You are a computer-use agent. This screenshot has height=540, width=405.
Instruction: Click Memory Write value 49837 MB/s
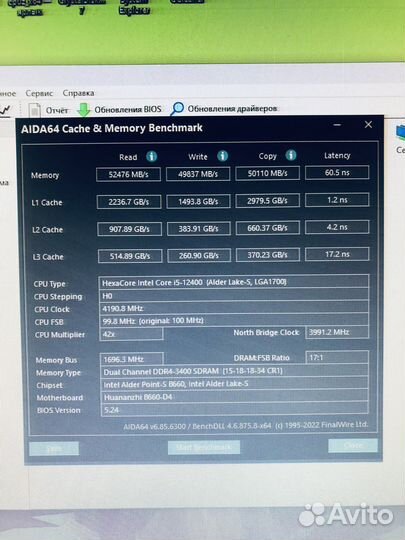(x=198, y=174)
